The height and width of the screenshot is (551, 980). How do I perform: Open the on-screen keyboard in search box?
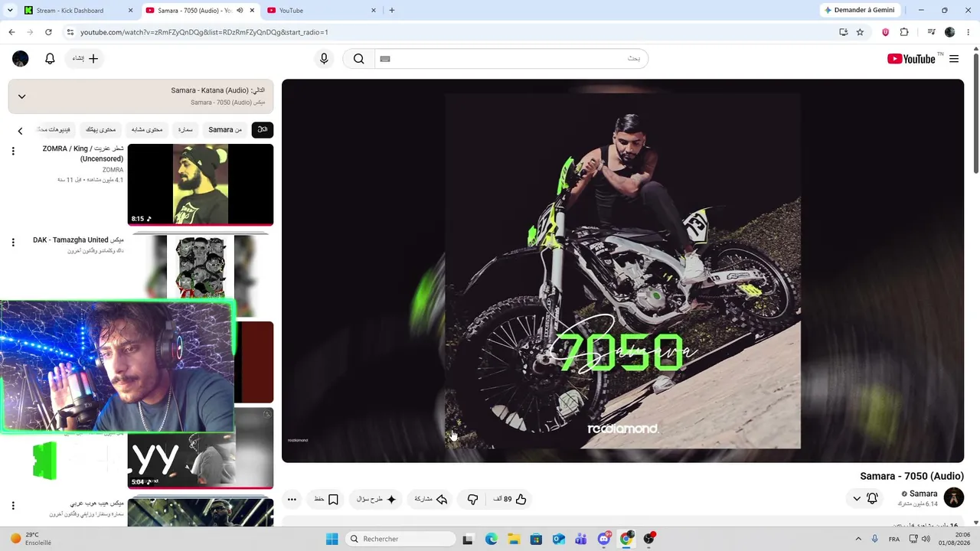click(385, 59)
